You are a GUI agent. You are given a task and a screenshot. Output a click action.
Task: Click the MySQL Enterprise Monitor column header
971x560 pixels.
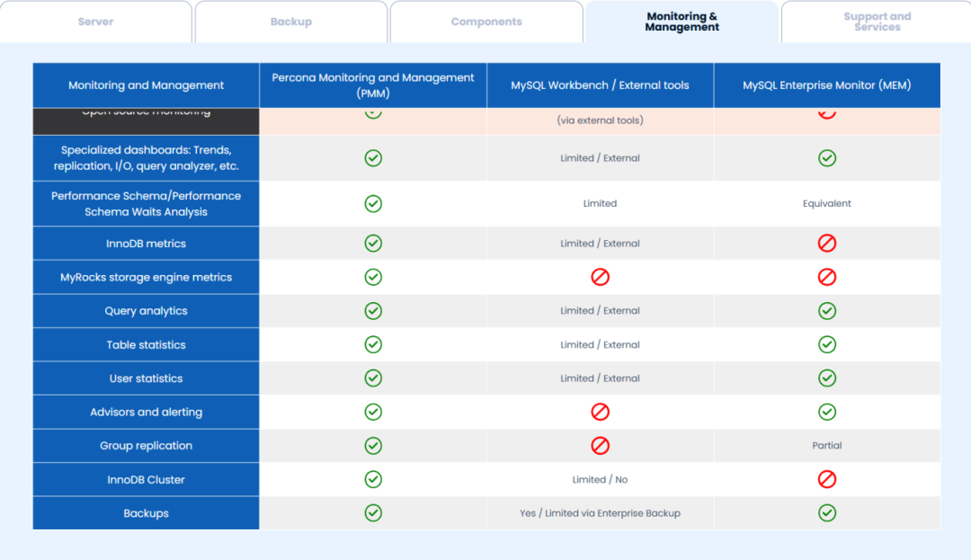[827, 85]
